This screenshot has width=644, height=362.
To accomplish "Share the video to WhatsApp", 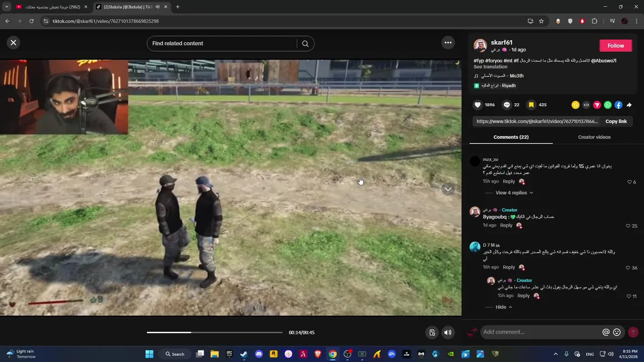I will (x=608, y=105).
